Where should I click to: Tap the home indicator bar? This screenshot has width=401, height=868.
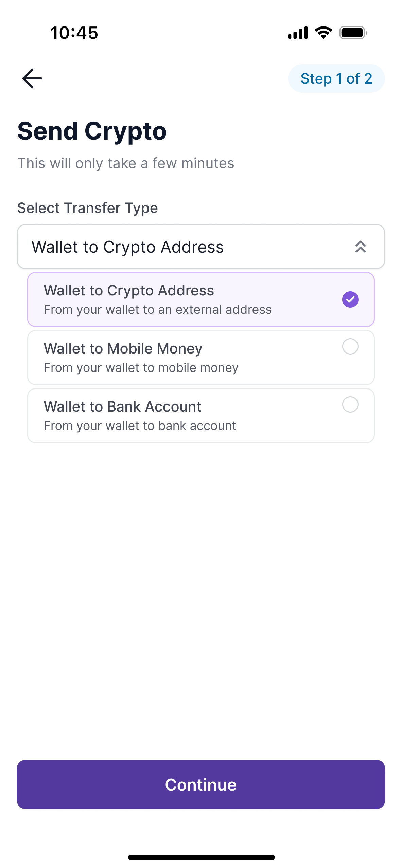click(201, 857)
